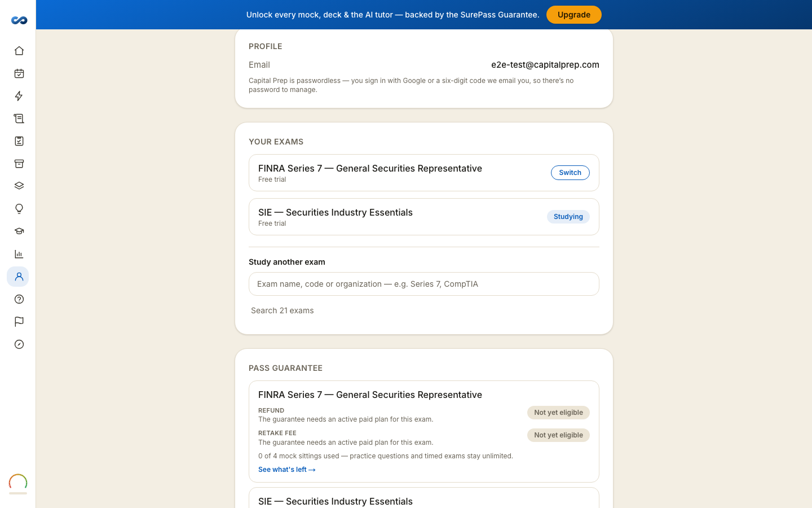Image resolution: width=812 pixels, height=508 pixels.
Task: Open the stacked layers icon in sidebar
Action: click(x=19, y=186)
